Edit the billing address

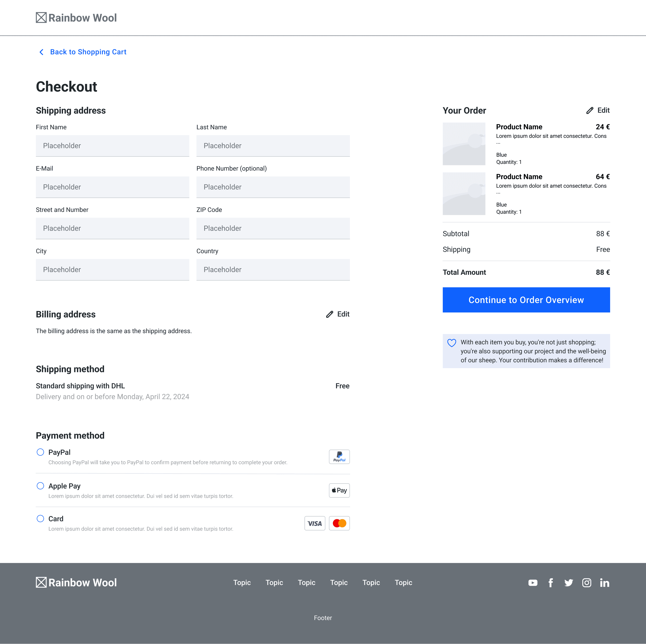[338, 314]
